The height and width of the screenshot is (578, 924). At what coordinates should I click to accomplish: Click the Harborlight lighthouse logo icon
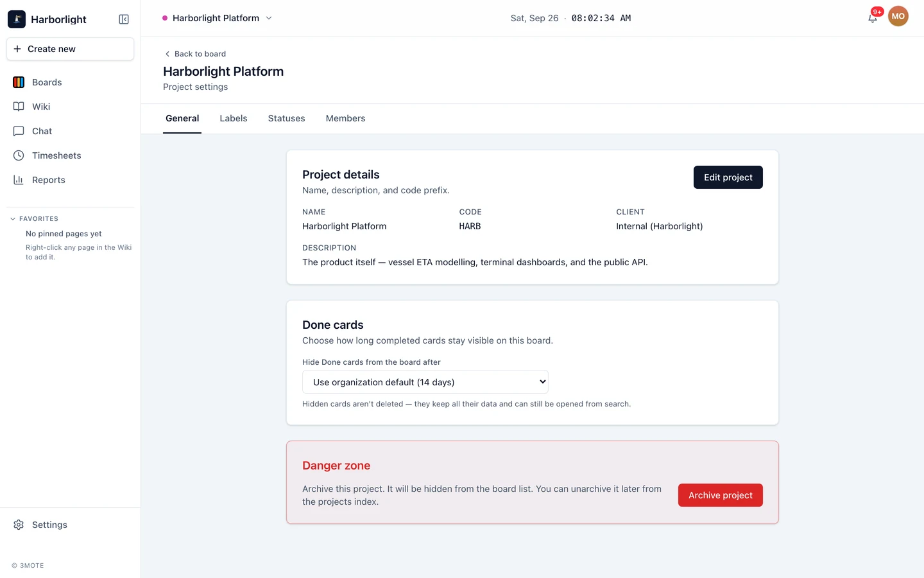tap(17, 19)
